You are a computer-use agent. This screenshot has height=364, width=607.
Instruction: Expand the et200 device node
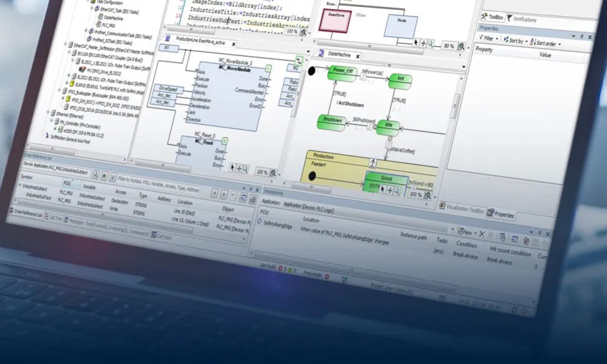[x=55, y=129]
